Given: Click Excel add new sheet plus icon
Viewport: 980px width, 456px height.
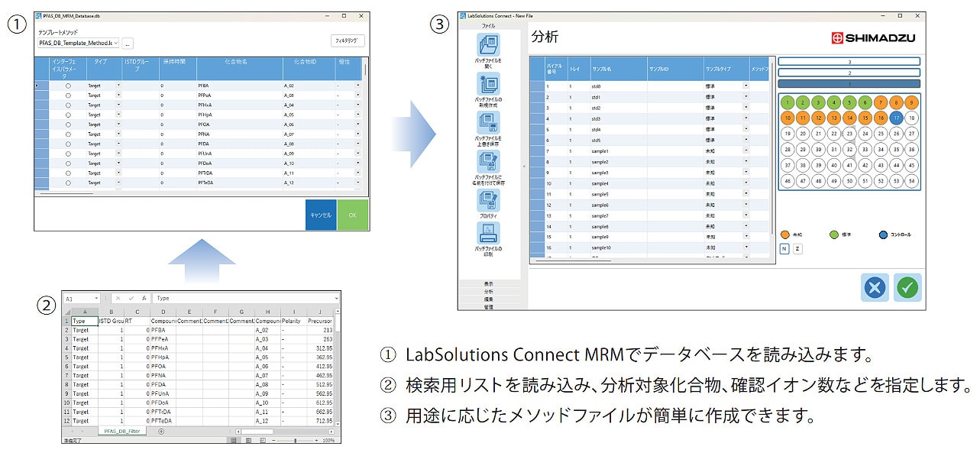Looking at the screenshot, I should point(160,432).
